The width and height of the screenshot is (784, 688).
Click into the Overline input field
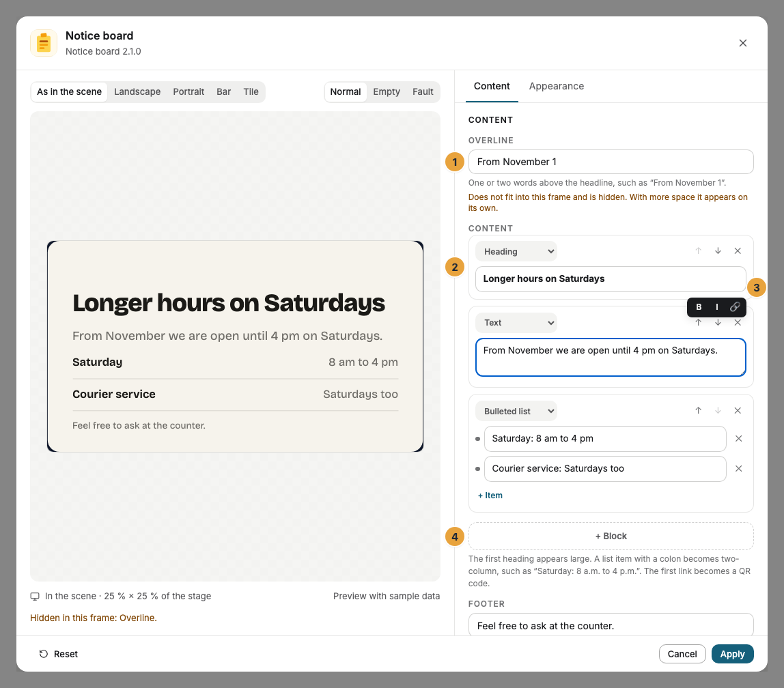611,162
